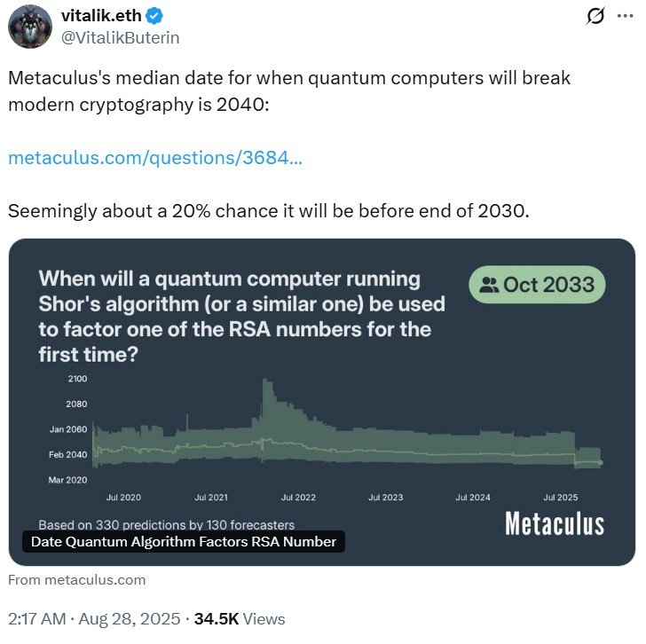
Task: Click the "From metaculus.com" source link
Action: point(76,580)
